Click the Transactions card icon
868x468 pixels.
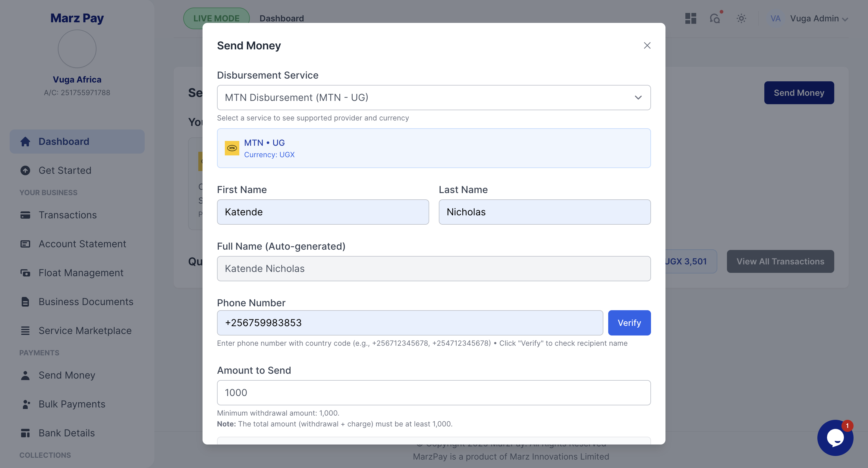pyautogui.click(x=25, y=215)
